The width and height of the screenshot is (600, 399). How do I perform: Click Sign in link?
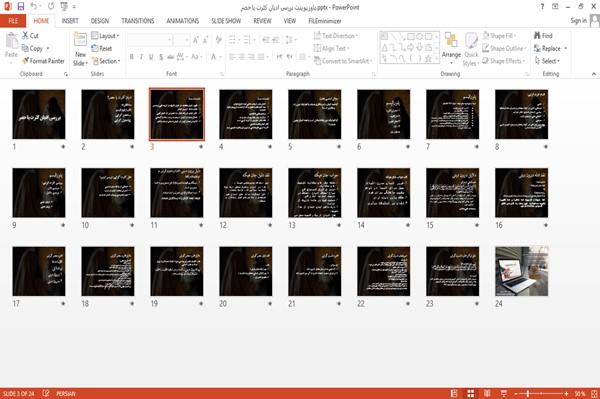578,21
